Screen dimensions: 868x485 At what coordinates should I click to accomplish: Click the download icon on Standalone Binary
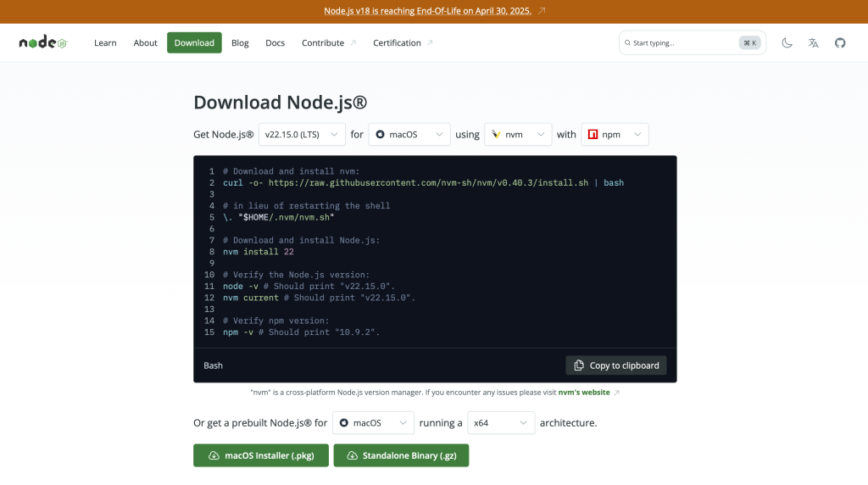click(x=351, y=455)
